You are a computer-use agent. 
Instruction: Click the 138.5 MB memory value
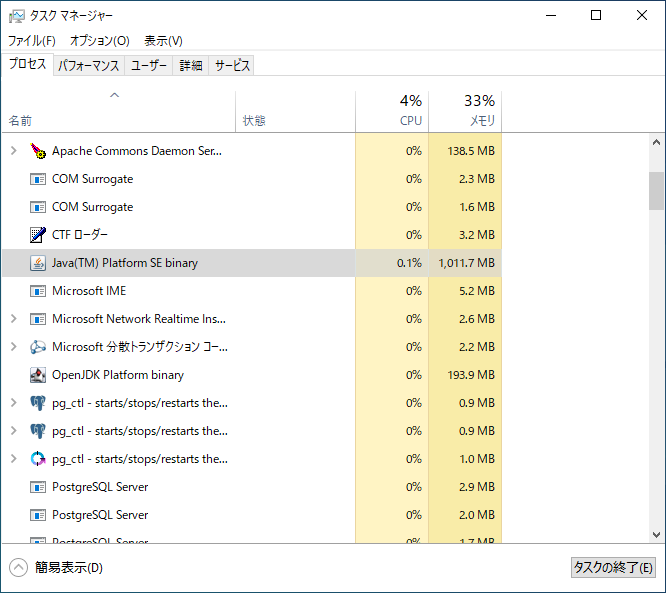(x=471, y=151)
